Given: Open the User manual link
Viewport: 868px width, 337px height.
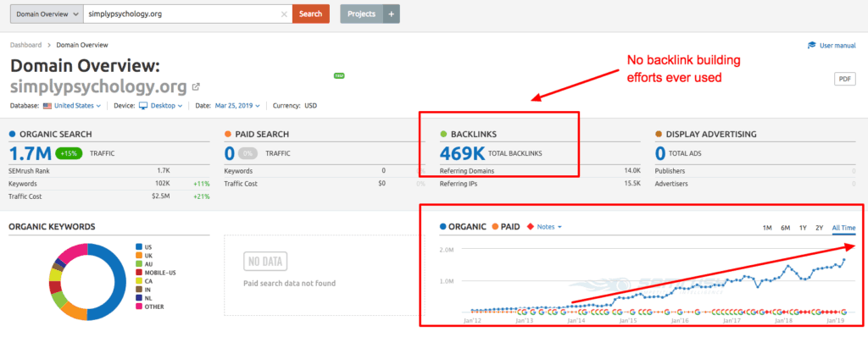Looking at the screenshot, I should (837, 46).
